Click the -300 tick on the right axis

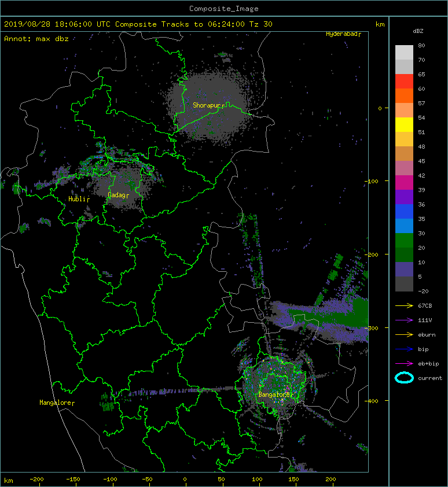tap(372, 329)
